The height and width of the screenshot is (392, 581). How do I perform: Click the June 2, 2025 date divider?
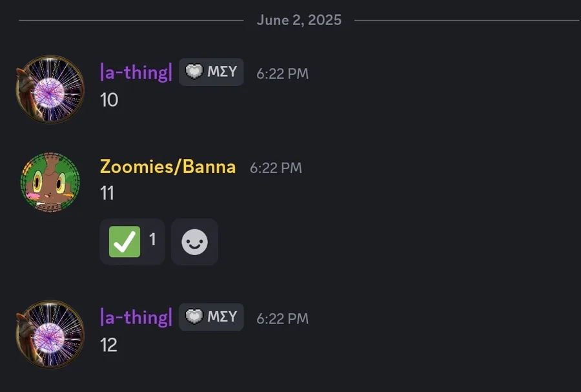[x=299, y=20]
